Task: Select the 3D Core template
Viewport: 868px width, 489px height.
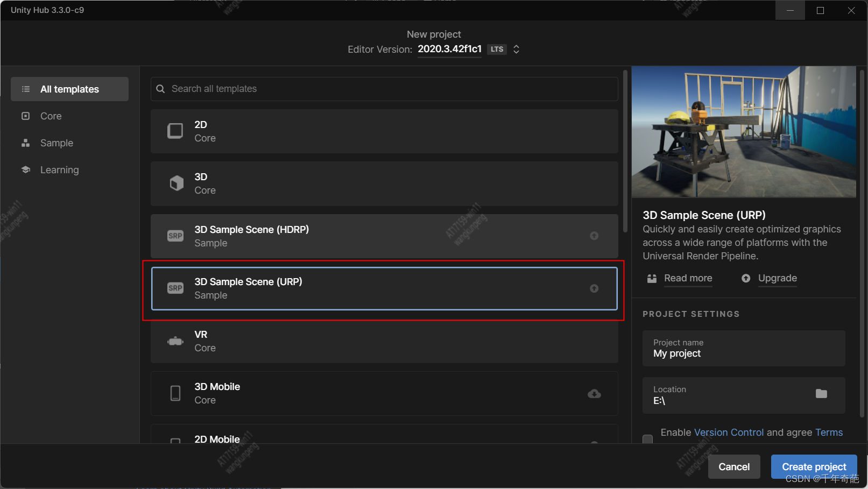Action: coord(384,183)
